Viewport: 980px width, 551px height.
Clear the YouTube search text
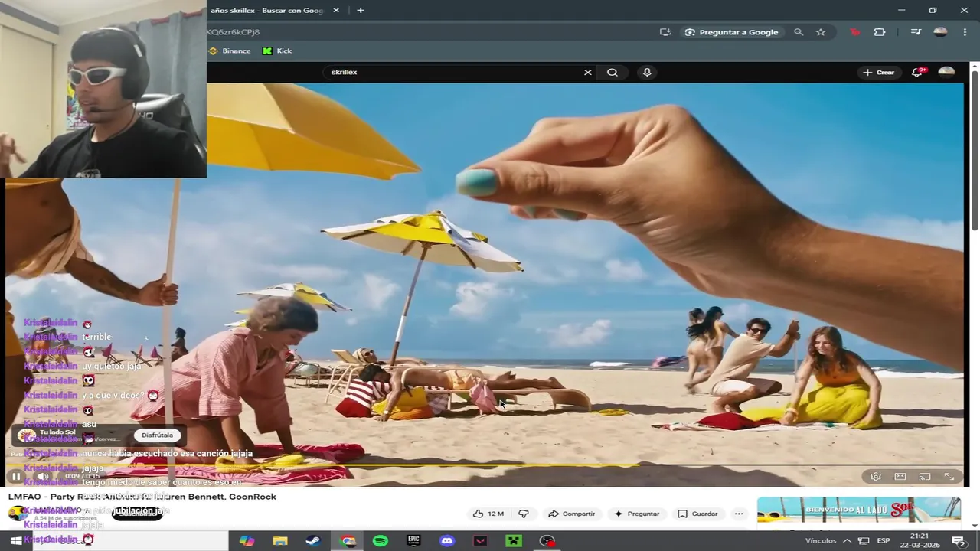(588, 72)
